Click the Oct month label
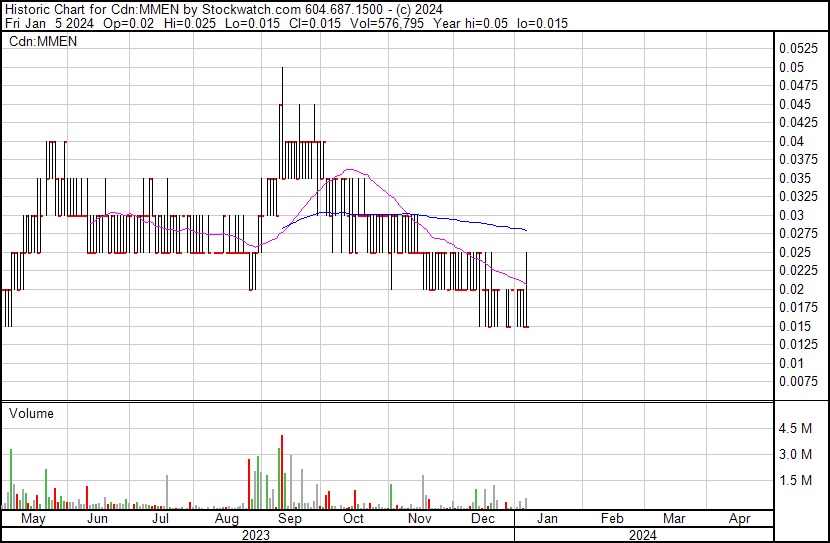The height and width of the screenshot is (543, 830). [x=354, y=519]
